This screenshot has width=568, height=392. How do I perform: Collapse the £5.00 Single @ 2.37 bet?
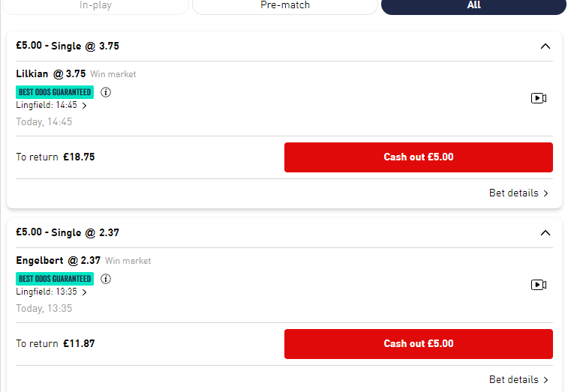545,233
